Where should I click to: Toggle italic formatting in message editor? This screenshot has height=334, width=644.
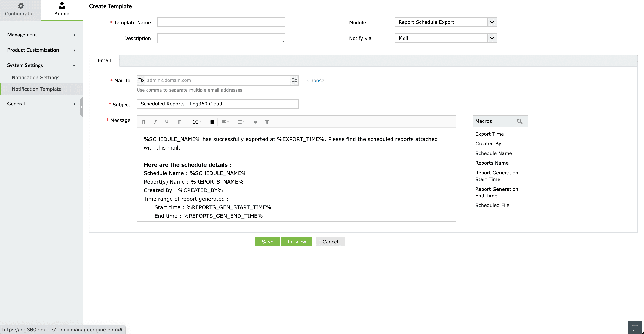click(x=155, y=122)
